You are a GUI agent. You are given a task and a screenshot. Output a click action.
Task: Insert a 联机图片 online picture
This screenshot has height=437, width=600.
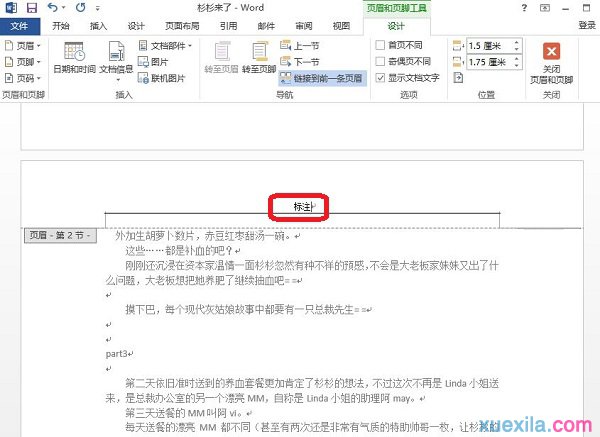[161, 78]
